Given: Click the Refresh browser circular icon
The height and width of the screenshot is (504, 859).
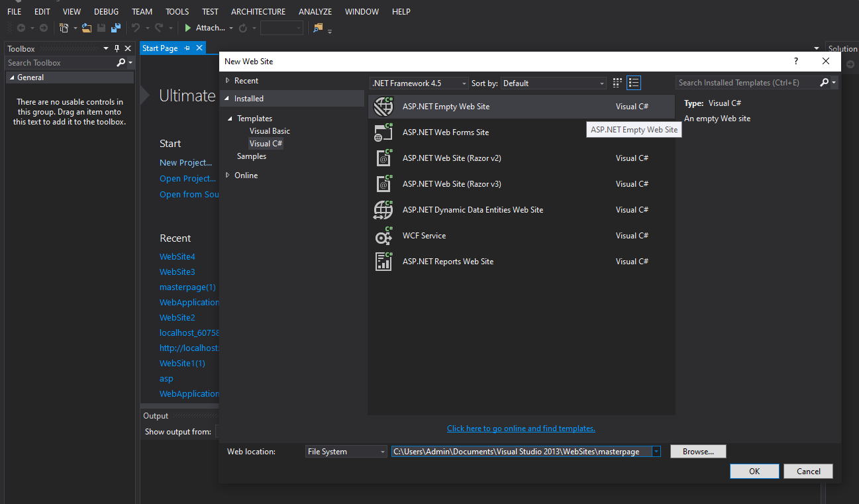Looking at the screenshot, I should pyautogui.click(x=243, y=28).
